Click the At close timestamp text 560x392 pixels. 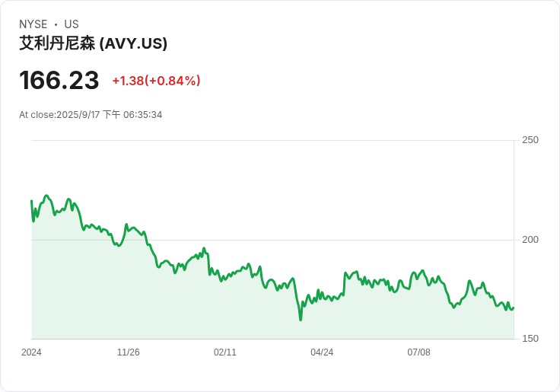pos(91,115)
